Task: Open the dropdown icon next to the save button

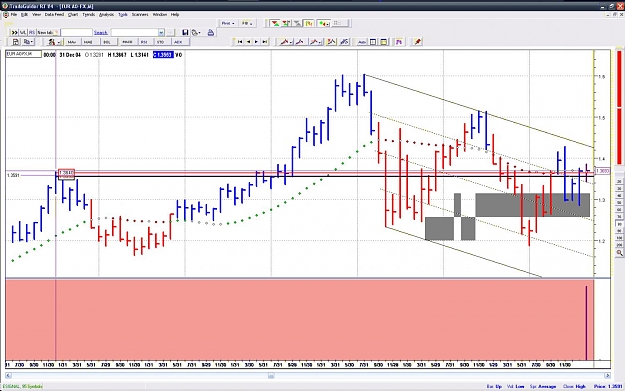Action: [x=196, y=33]
